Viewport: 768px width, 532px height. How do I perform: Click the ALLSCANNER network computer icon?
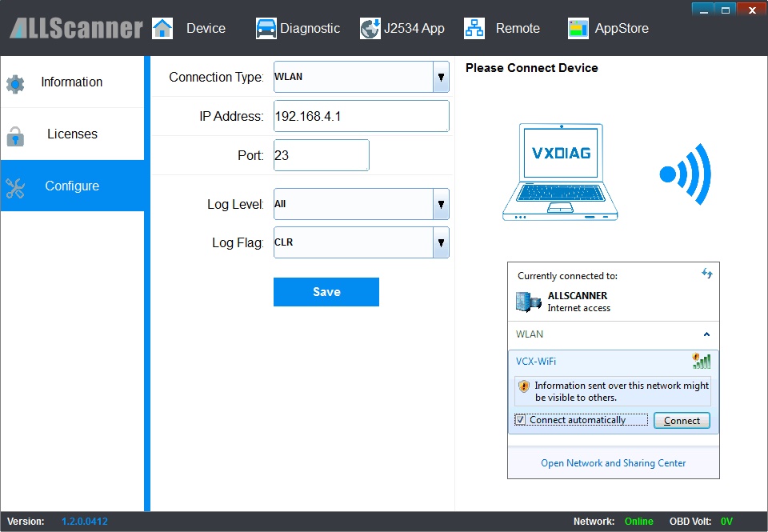[x=528, y=302]
